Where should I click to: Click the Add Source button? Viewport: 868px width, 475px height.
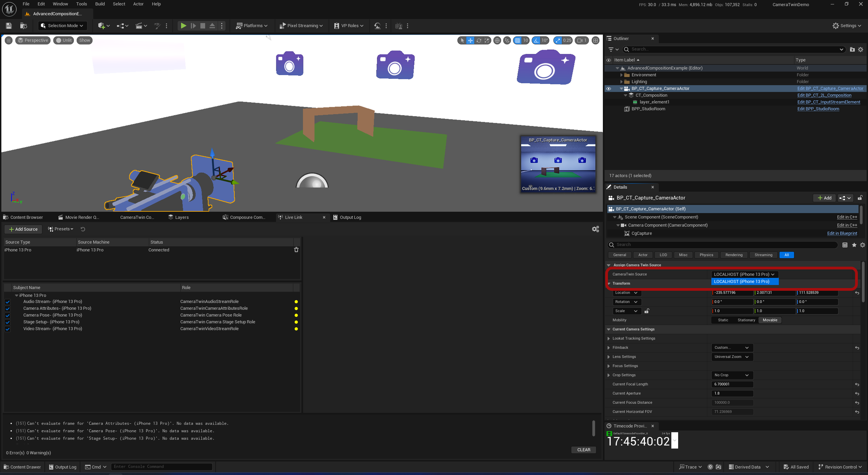[x=23, y=229]
